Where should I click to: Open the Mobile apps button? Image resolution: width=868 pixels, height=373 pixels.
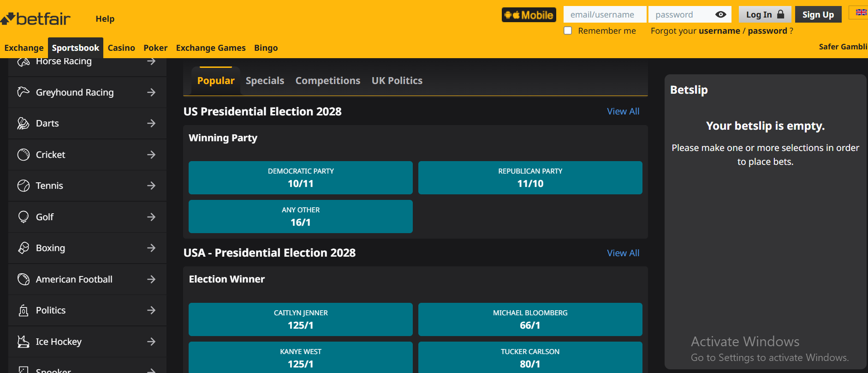click(529, 15)
